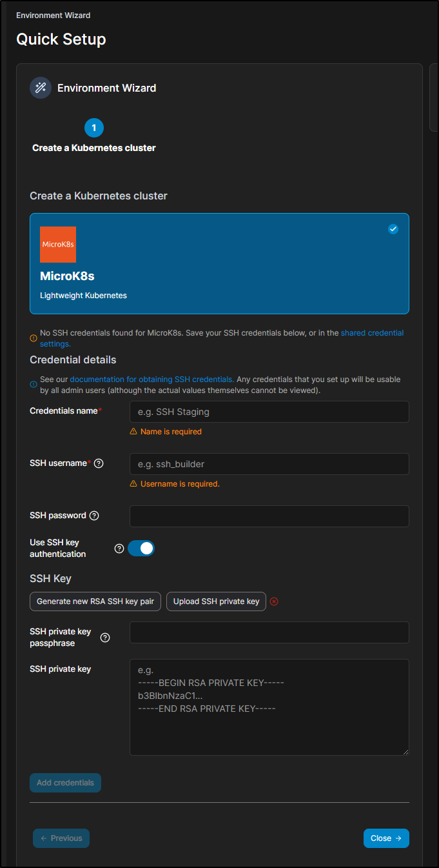The image size is (439, 868).
Task: Click the red clear icon beside Upload SSH private key
Action: [274, 601]
